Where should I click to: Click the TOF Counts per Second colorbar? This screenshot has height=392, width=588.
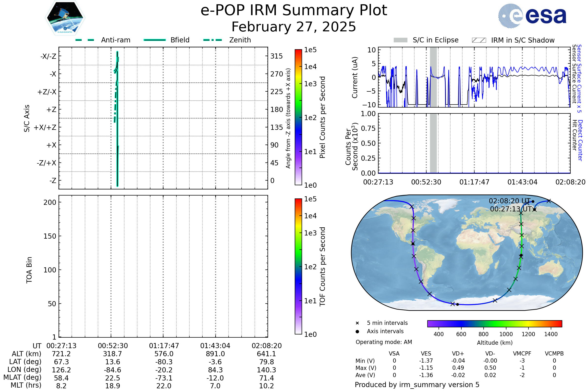(x=298, y=267)
